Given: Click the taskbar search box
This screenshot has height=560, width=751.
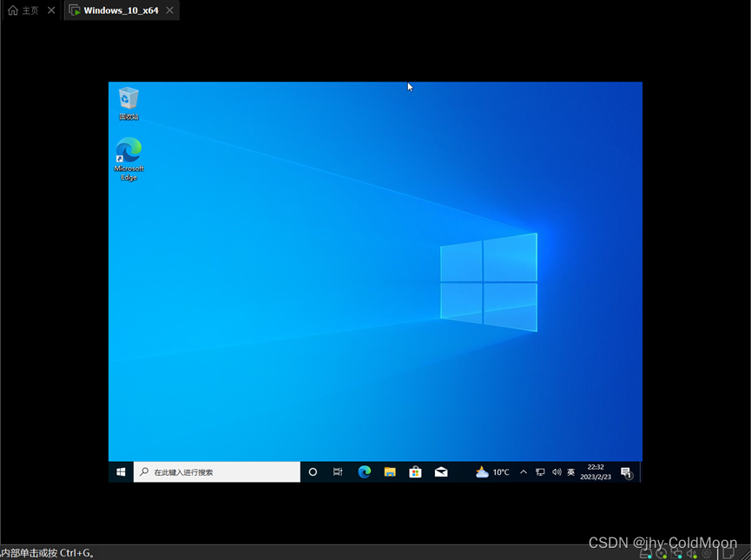Looking at the screenshot, I should point(217,471).
